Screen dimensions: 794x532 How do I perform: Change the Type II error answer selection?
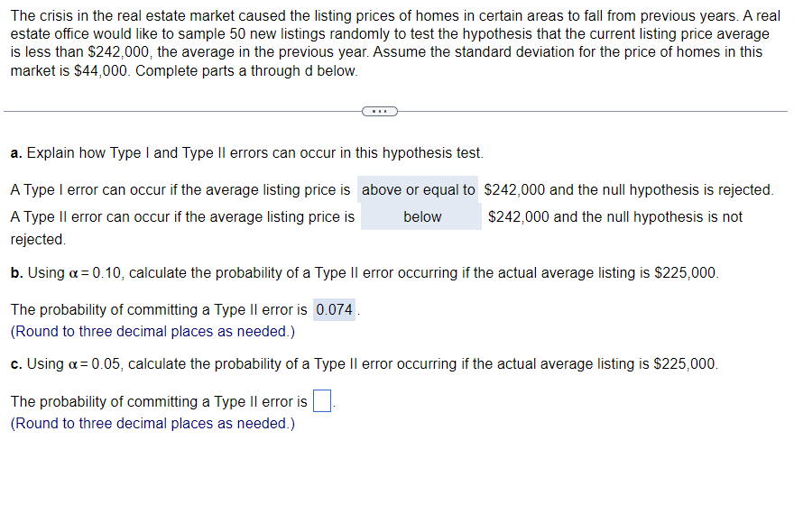click(x=420, y=216)
